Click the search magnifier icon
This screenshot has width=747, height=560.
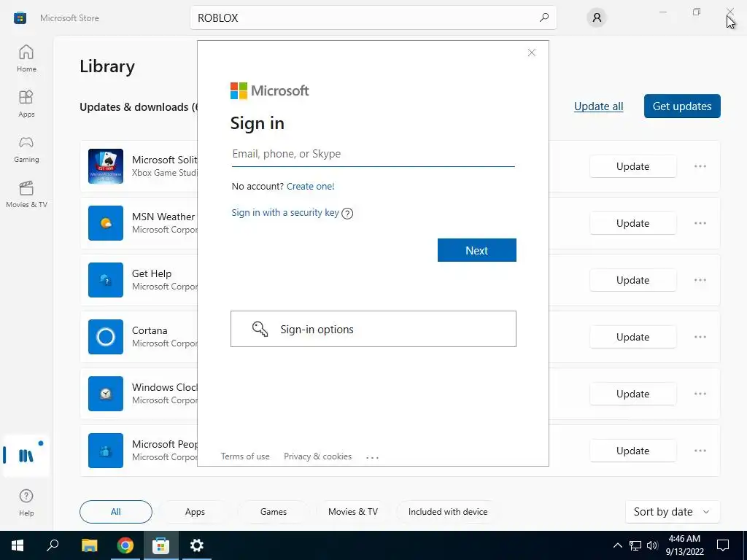pos(543,17)
